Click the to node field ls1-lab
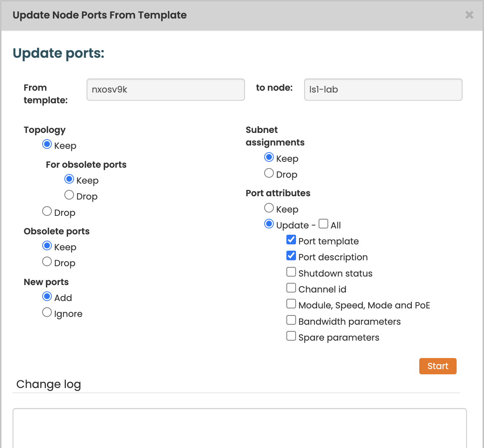The image size is (484, 448). point(383,90)
